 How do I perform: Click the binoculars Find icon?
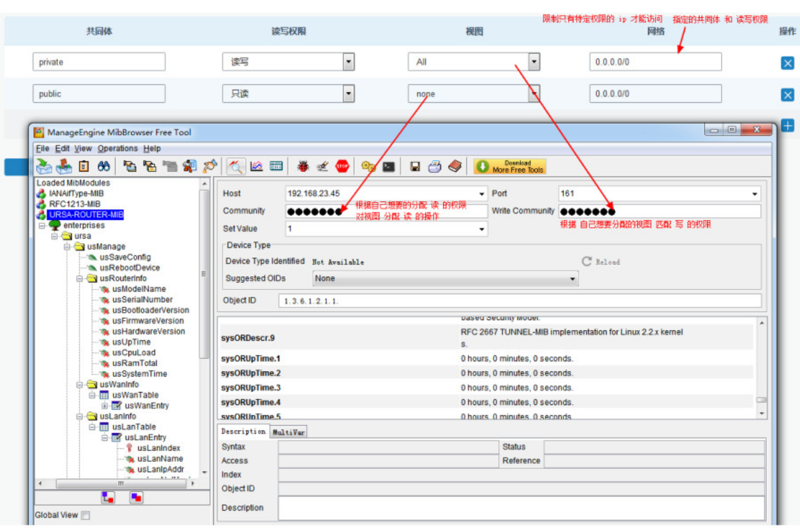tap(104, 166)
